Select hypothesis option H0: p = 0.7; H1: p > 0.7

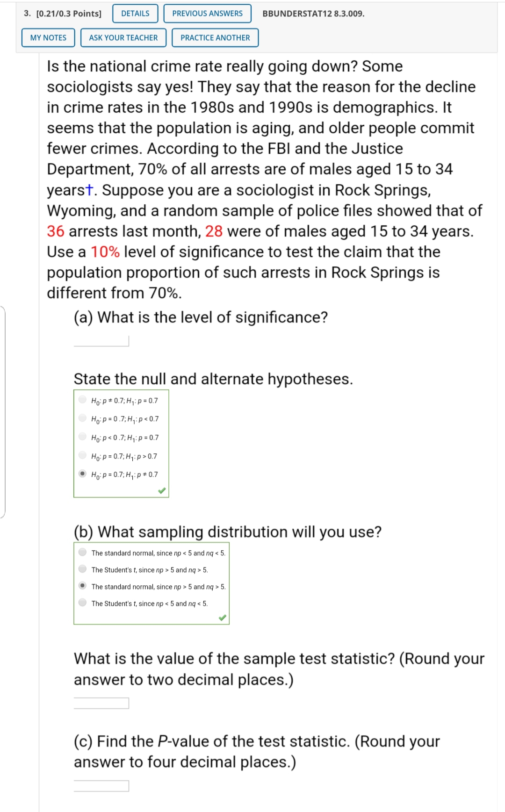pos(82,456)
